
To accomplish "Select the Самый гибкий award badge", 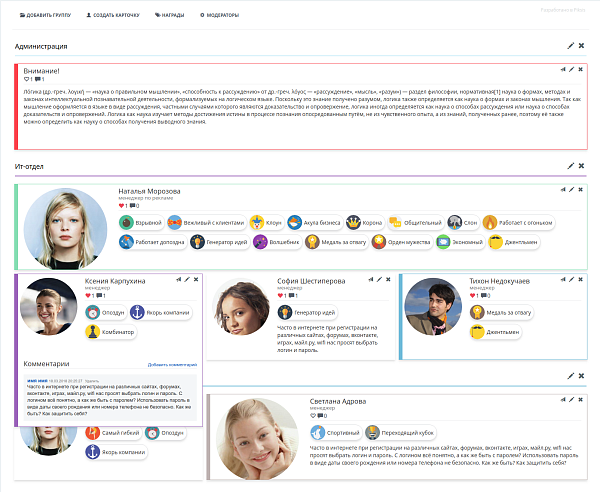I will (113, 433).
